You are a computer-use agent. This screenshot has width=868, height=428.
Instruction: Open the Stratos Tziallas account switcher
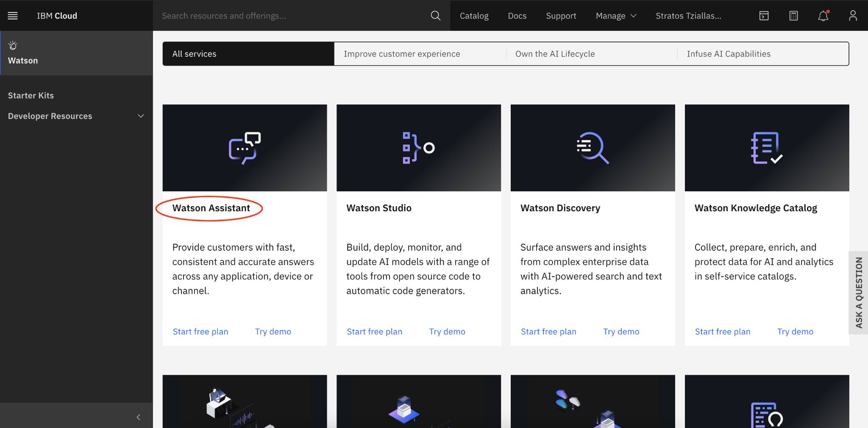coord(688,16)
